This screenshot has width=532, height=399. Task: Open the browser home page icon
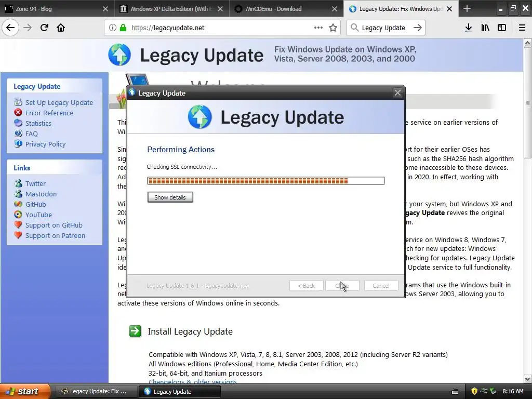(61, 28)
